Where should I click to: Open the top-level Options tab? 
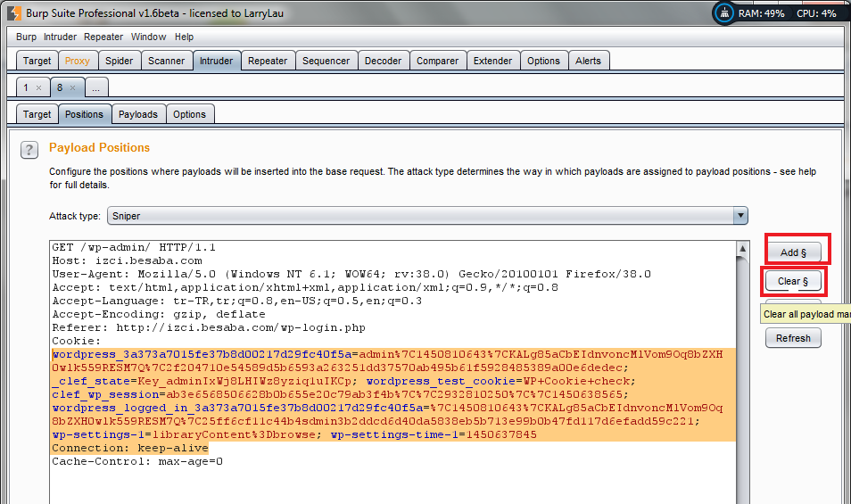coord(543,61)
